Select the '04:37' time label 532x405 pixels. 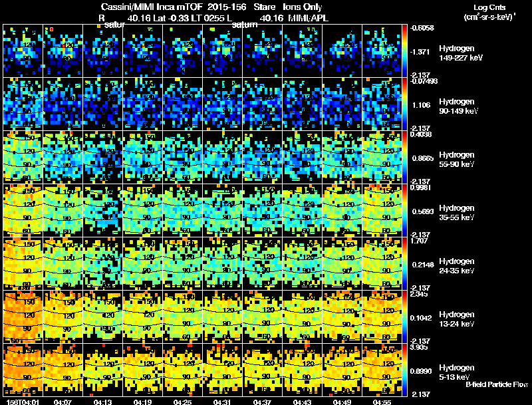click(262, 402)
